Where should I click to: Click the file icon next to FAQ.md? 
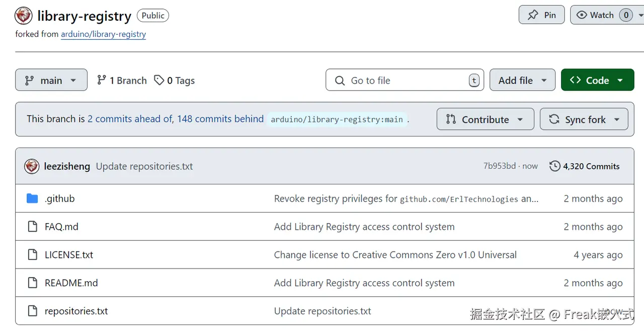(32, 227)
